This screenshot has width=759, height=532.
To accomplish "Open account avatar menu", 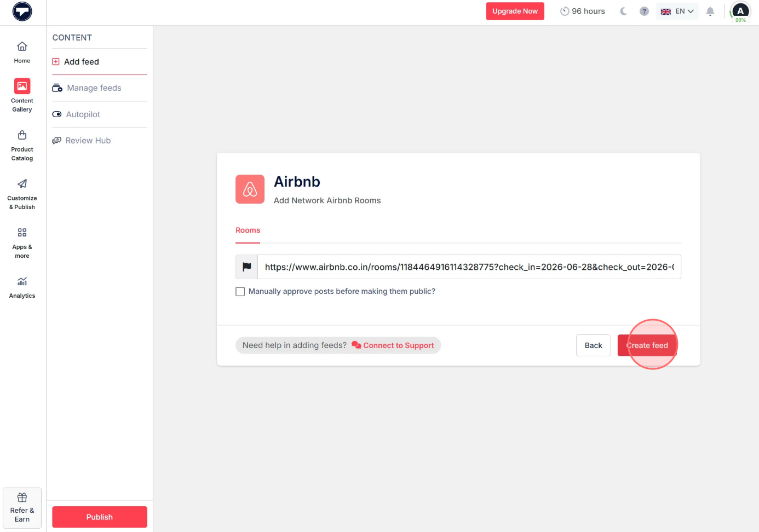I will (740, 11).
